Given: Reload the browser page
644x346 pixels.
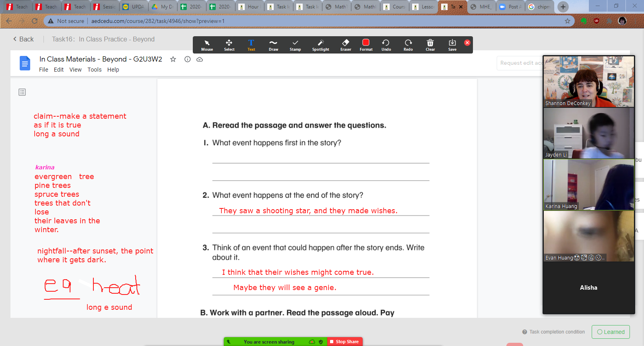Looking at the screenshot, I should [35, 21].
